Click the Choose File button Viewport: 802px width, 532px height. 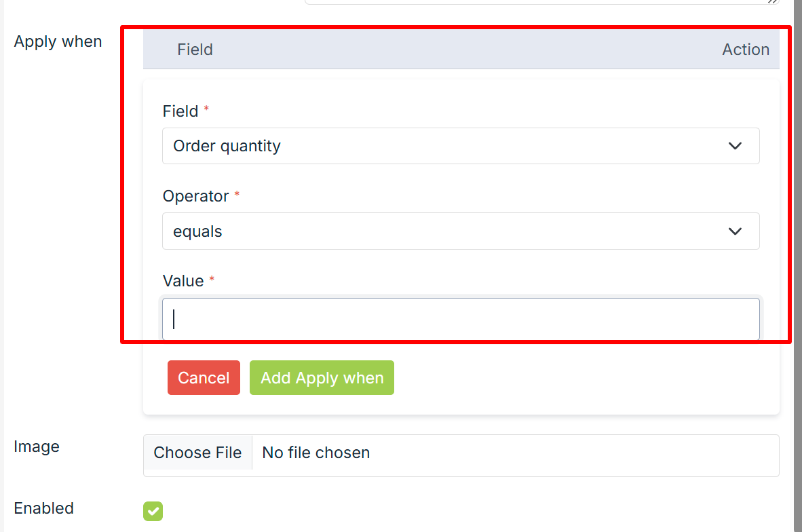pyautogui.click(x=197, y=453)
